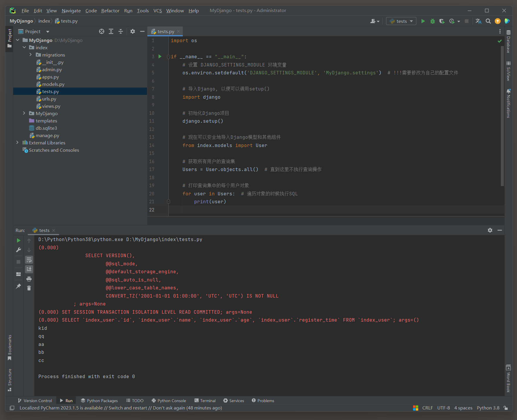Collapse the index folder
This screenshot has height=420, width=517.
[x=24, y=47]
